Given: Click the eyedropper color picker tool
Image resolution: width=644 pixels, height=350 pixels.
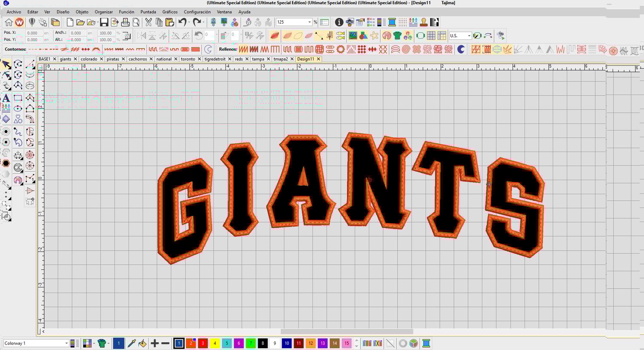Looking at the screenshot, I should click(x=132, y=343).
